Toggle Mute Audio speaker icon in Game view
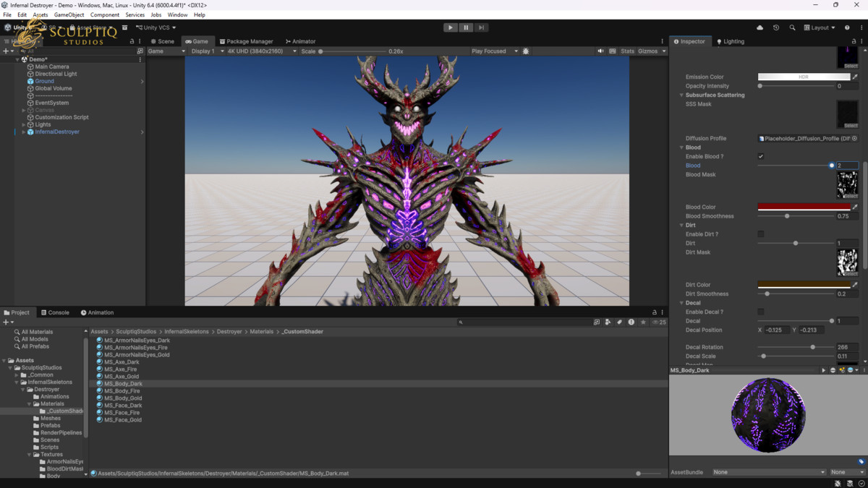Viewport: 868px width, 488px height. click(x=600, y=51)
